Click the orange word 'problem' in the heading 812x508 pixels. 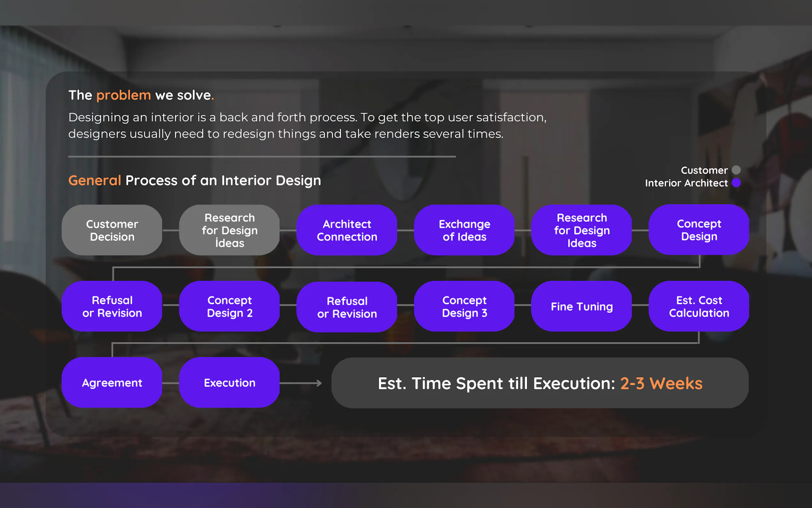(123, 95)
